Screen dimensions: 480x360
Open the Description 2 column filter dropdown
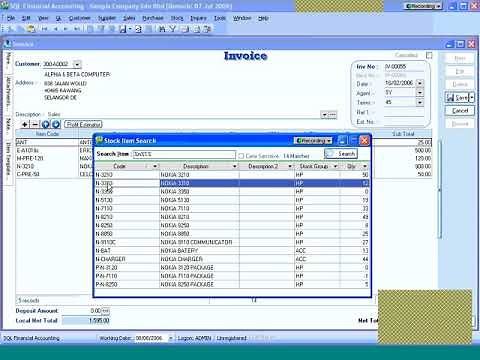pyautogui.click(x=290, y=166)
